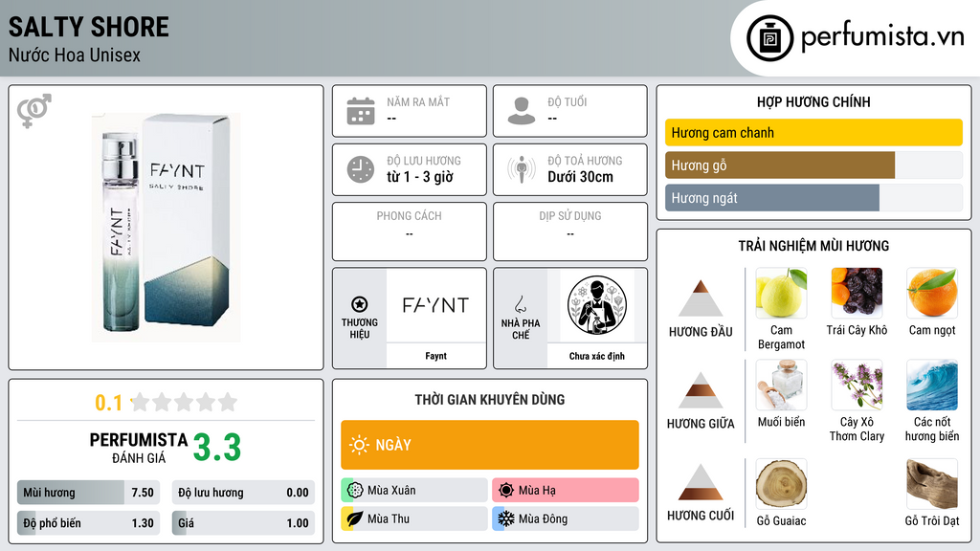Select the Ngày recommended time bar
980x551 pixels.
click(490, 445)
